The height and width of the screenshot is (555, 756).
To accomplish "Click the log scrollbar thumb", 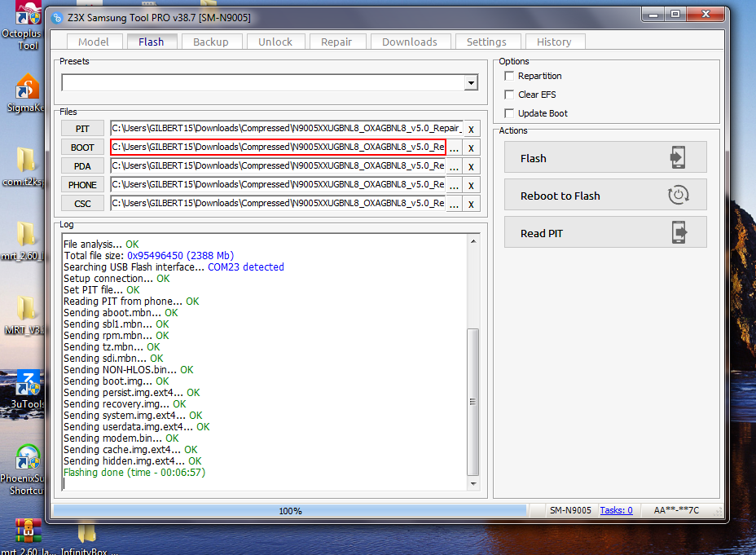I will pyautogui.click(x=473, y=402).
